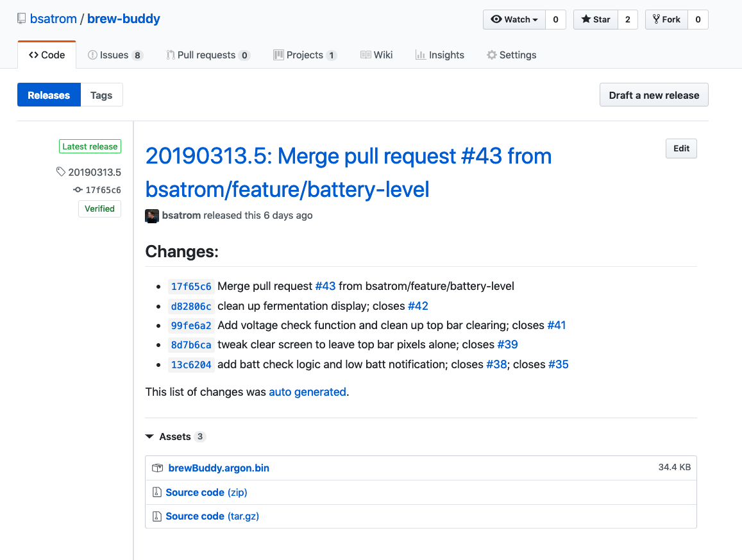Open bsatrom's avatar thumbnail
This screenshot has height=560, width=742.
[x=152, y=216]
